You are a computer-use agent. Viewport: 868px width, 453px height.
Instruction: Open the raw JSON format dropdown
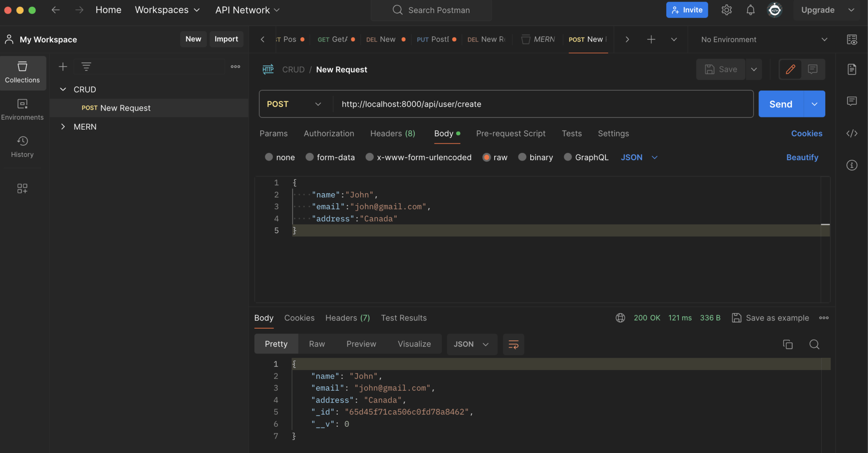[x=639, y=157]
